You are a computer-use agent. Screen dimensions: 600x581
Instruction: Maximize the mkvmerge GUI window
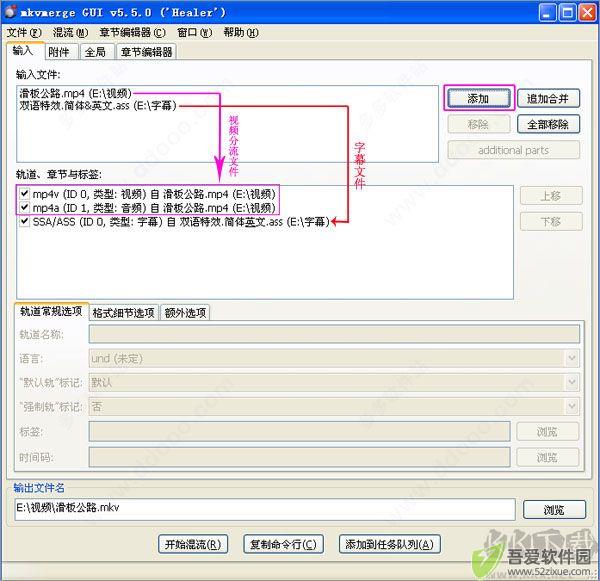(567, 12)
